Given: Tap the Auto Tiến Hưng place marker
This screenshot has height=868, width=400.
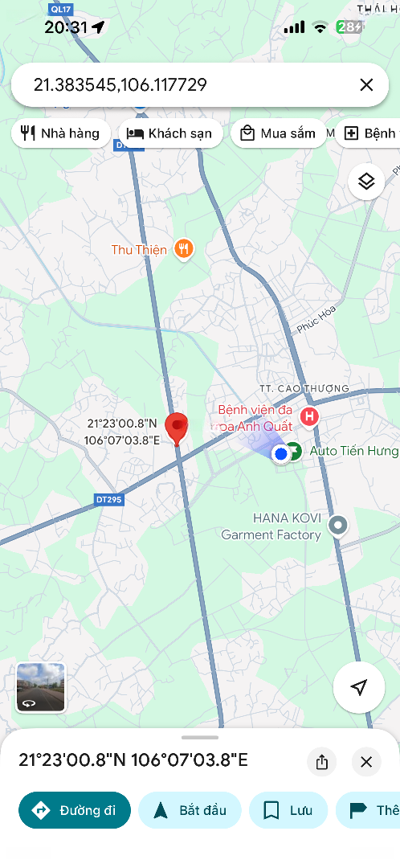Looking at the screenshot, I should coord(294,451).
